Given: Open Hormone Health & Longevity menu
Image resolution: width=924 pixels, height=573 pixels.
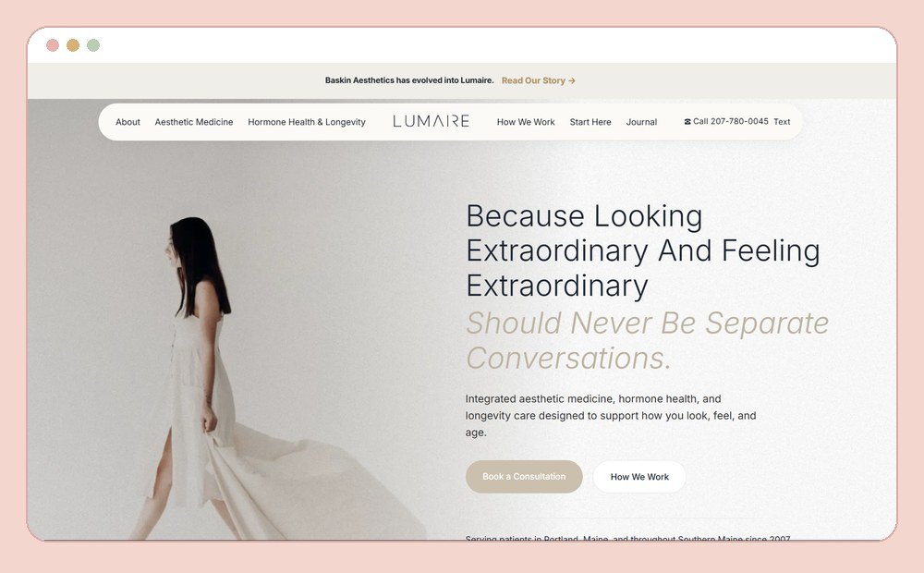Looking at the screenshot, I should pos(307,122).
